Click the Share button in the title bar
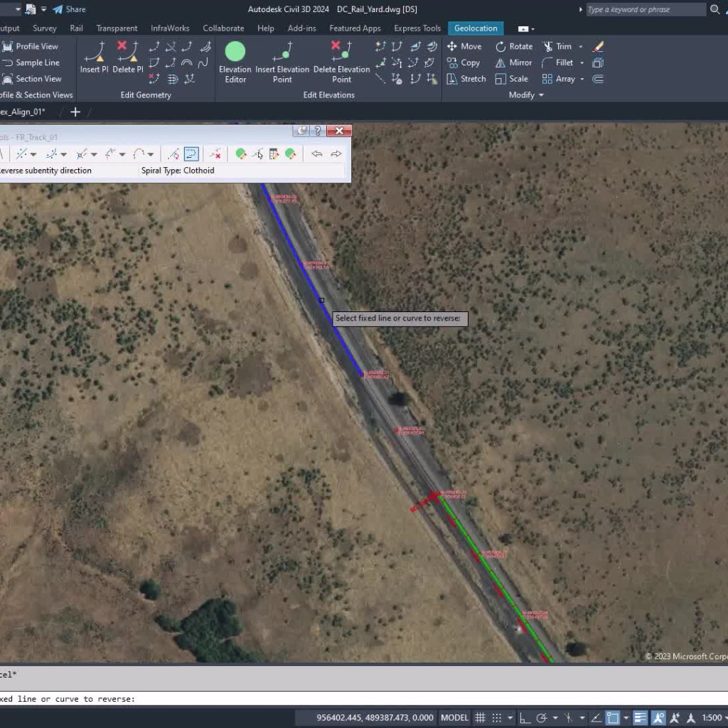Image resolution: width=728 pixels, height=728 pixels. (70, 9)
